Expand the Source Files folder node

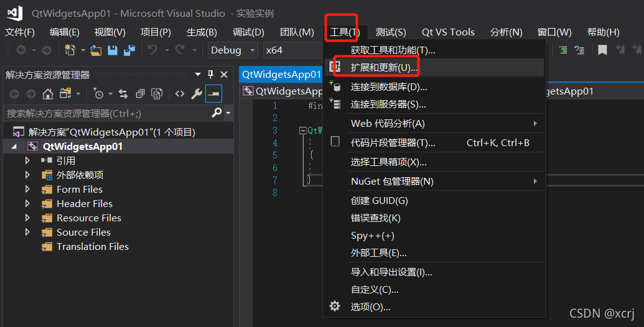tap(27, 233)
